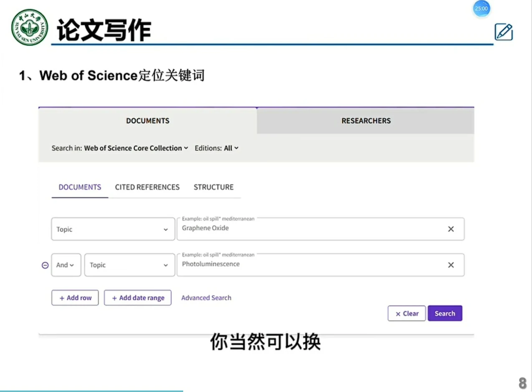Remove second search row with minus icon
The width and height of the screenshot is (532, 392).
pos(45,265)
